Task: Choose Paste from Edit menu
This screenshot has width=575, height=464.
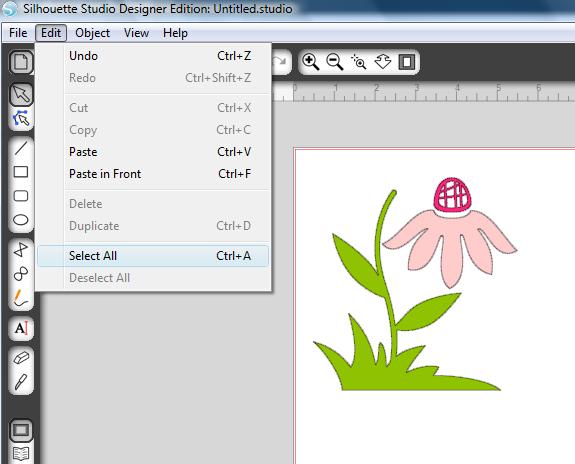Action: point(153,152)
